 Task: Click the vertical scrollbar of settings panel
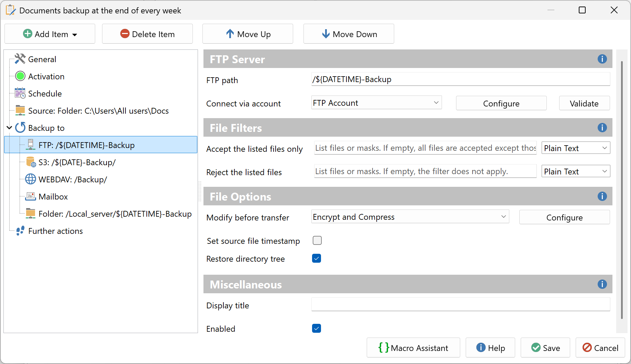pyautogui.click(x=622, y=191)
